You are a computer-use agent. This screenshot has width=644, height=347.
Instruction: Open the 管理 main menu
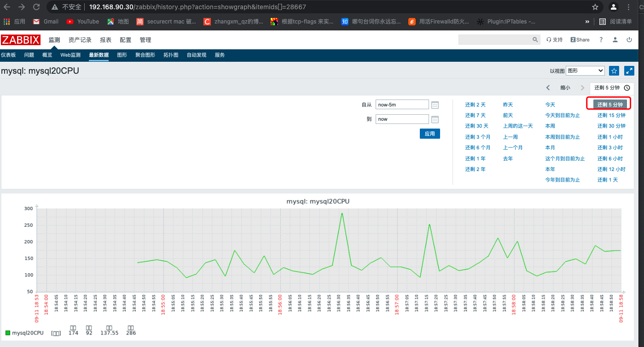[145, 40]
